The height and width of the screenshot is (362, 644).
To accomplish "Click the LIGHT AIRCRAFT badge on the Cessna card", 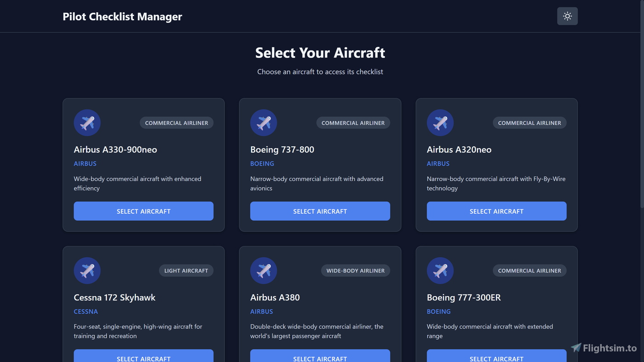I will [186, 270].
